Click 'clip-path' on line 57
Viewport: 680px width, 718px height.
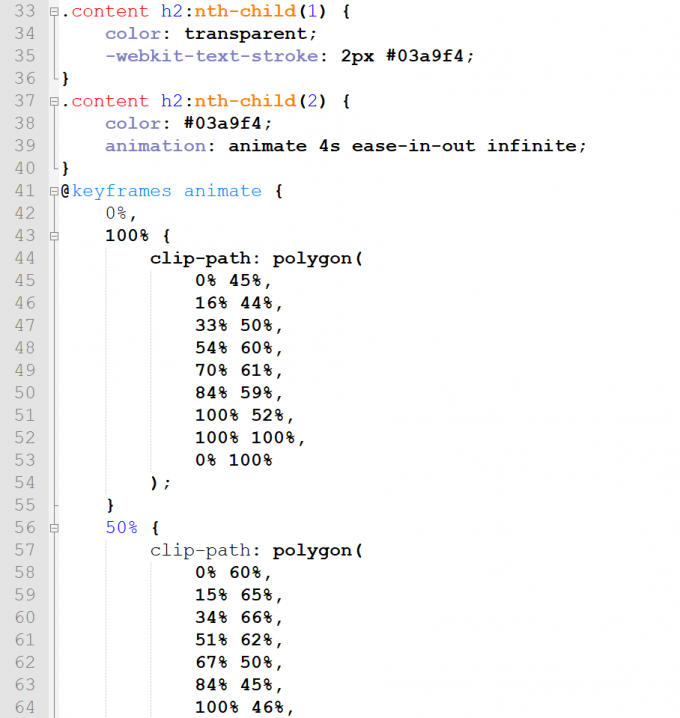coord(200,550)
